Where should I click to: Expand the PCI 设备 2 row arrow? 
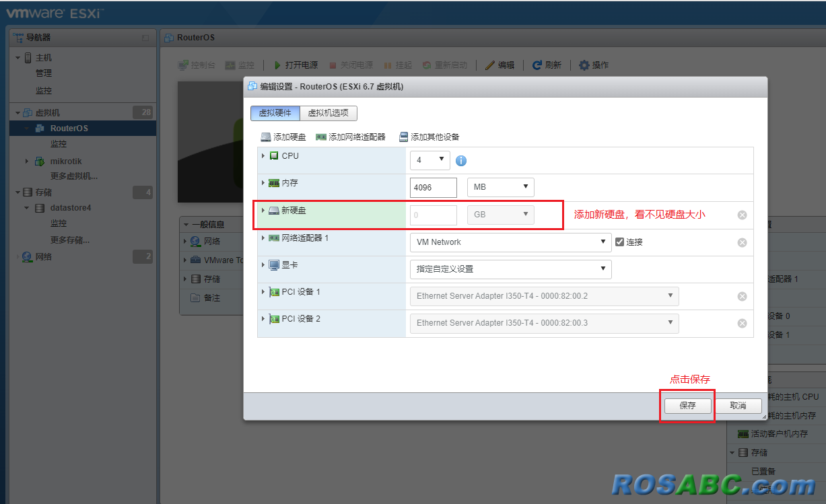click(x=263, y=318)
